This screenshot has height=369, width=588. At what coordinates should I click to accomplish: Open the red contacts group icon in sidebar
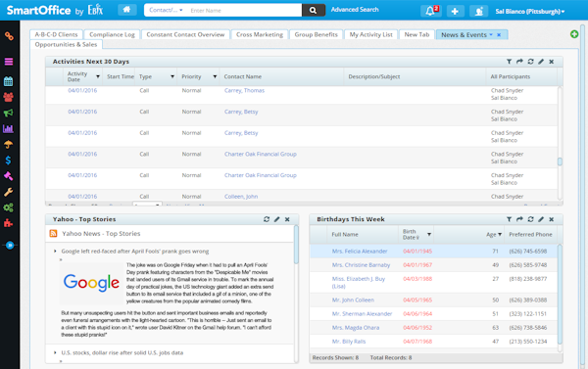[x=8, y=97]
